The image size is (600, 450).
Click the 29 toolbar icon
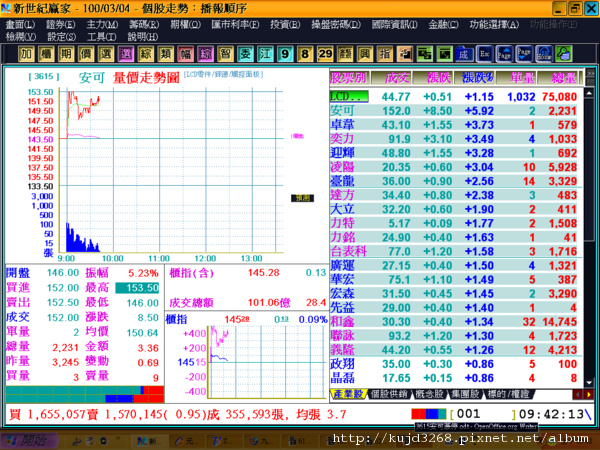[x=325, y=54]
